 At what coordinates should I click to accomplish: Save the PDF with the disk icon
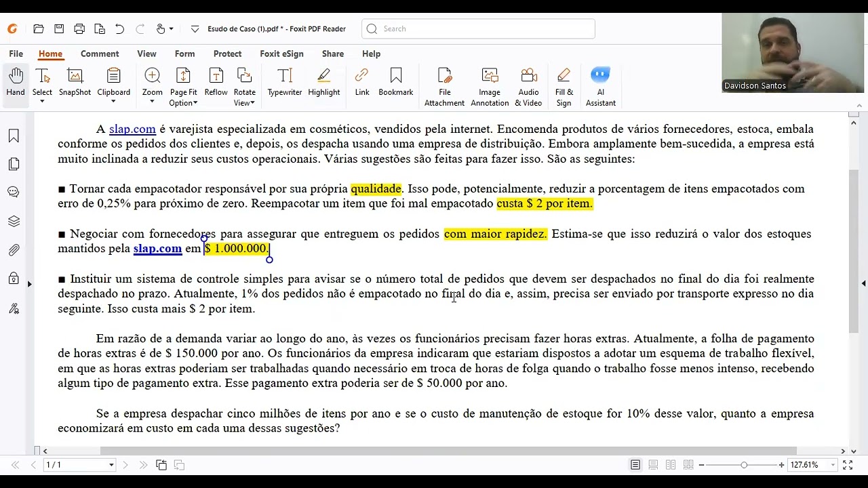click(59, 29)
